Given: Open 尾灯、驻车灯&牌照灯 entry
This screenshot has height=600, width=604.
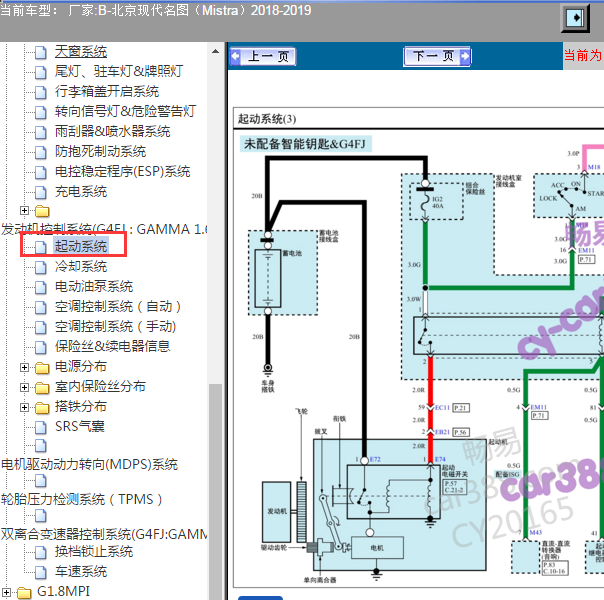Looking at the screenshot, I should (119, 72).
